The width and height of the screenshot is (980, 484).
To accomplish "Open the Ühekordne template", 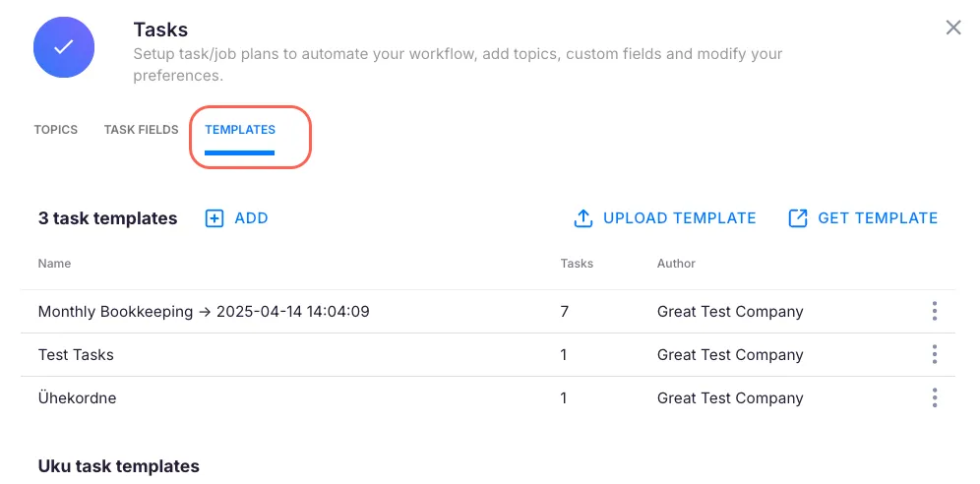I will tap(77, 398).
